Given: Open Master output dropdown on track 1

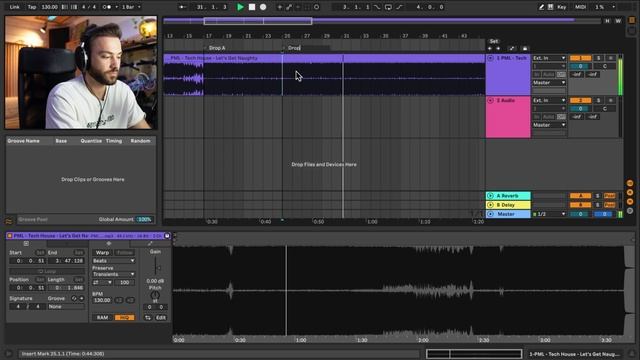Looking at the screenshot, I should click(x=549, y=83).
